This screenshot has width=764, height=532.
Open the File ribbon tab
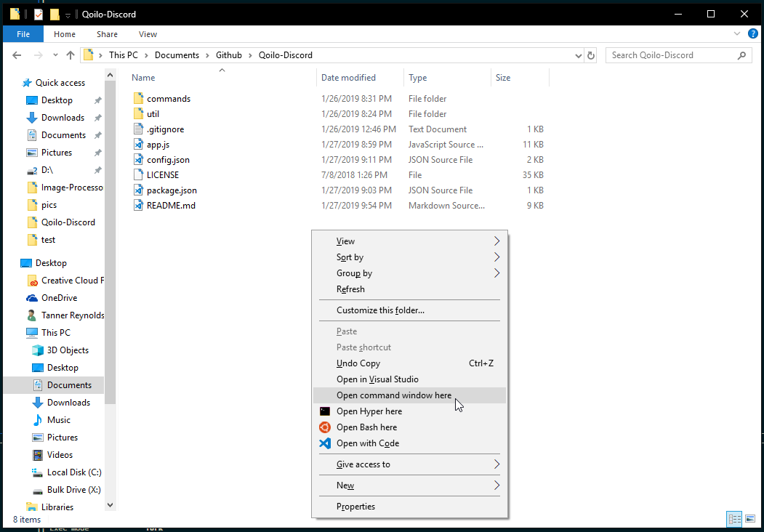pyautogui.click(x=23, y=34)
